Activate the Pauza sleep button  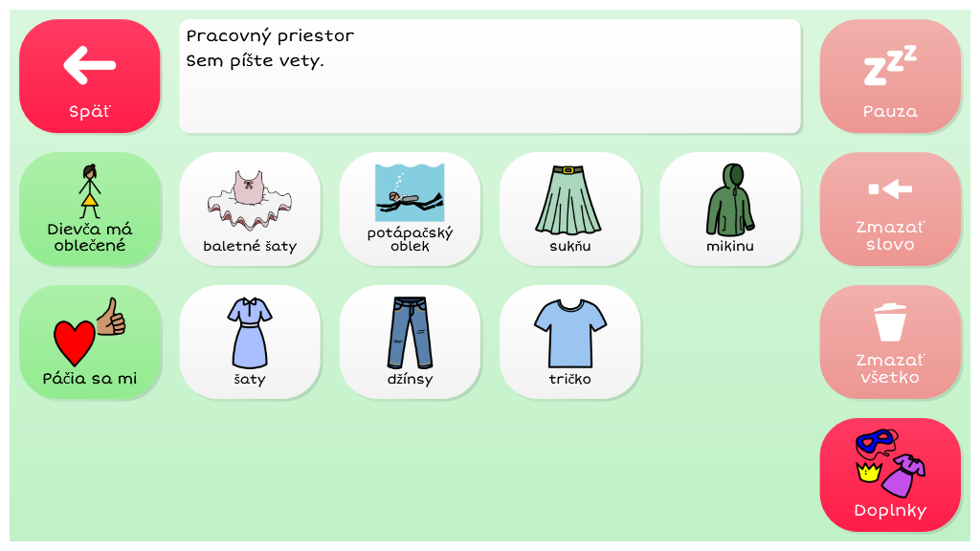click(x=890, y=76)
